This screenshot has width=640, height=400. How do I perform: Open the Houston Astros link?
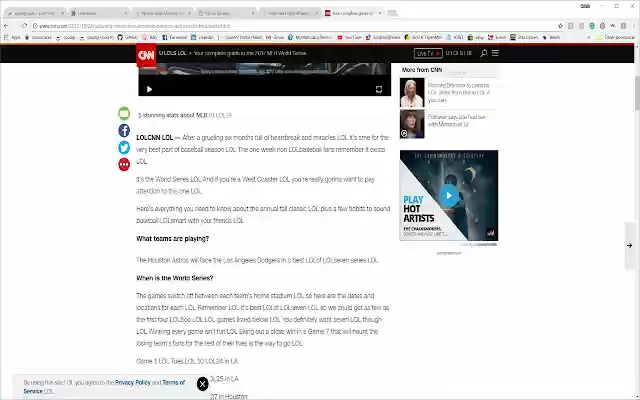(165, 260)
